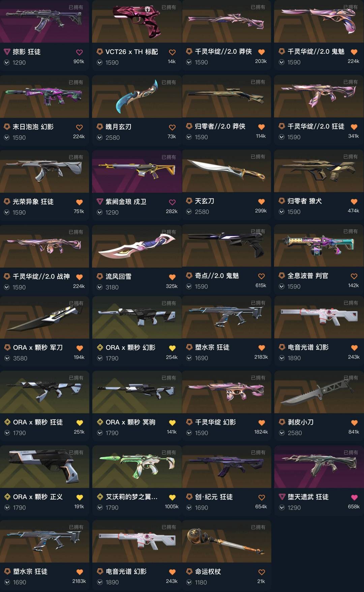
Task: Click the diamond tier icon beside ORA x 颗秒 幻影
Action: pyautogui.click(x=100, y=347)
